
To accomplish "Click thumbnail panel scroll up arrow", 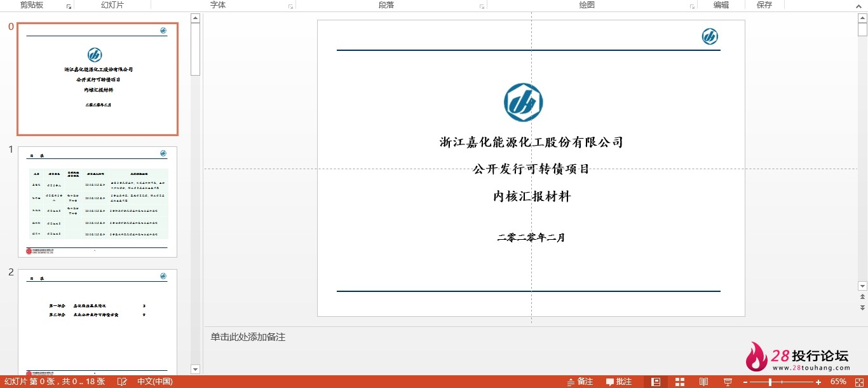I will tap(195, 18).
